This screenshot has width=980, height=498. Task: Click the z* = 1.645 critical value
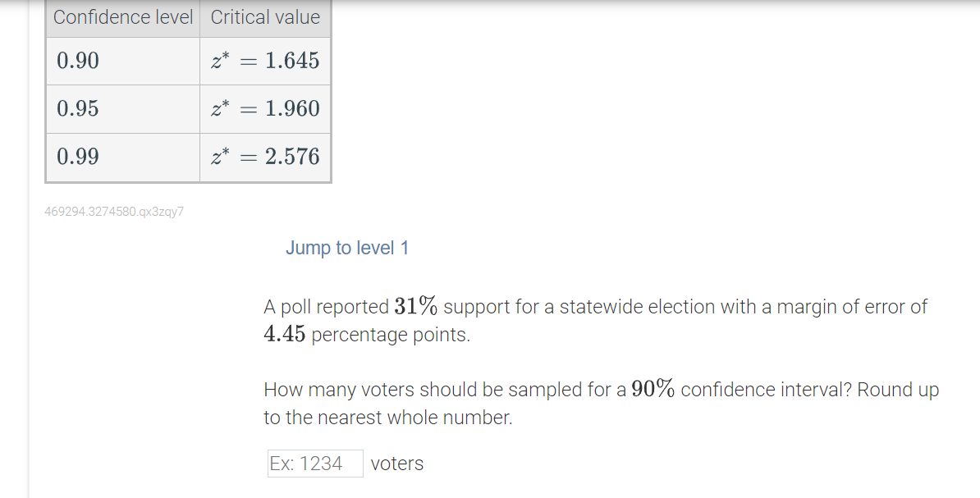tap(265, 61)
